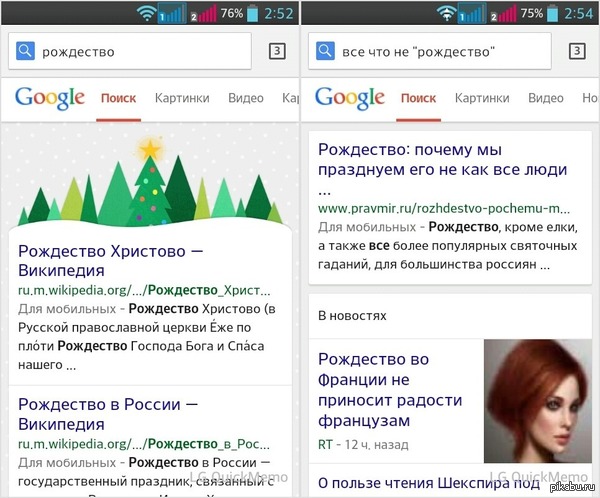The width and height of the screenshot is (600, 498).
Task: Open cut-off tab after Видео on right
Action: [x=590, y=98]
